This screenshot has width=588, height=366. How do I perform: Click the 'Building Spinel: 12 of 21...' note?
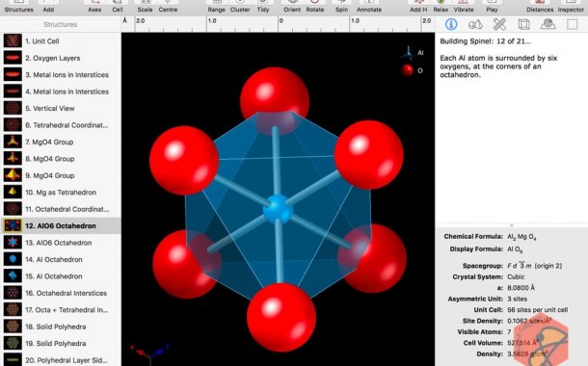tap(485, 41)
